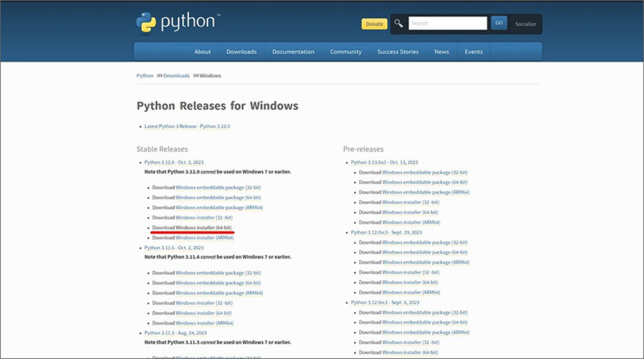Download Python 3.11.6 Windows installer (32-bit)
Viewport: 644px width, 359px height.
[204, 303]
